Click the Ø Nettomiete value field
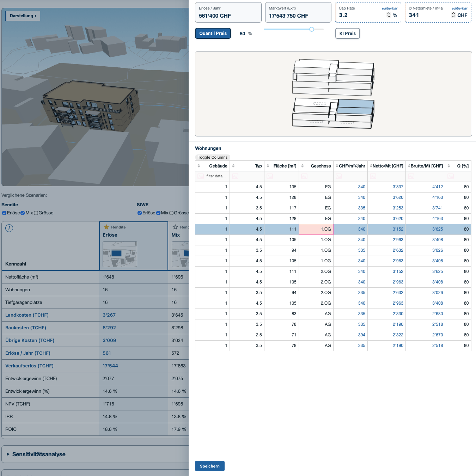 tap(429, 15)
